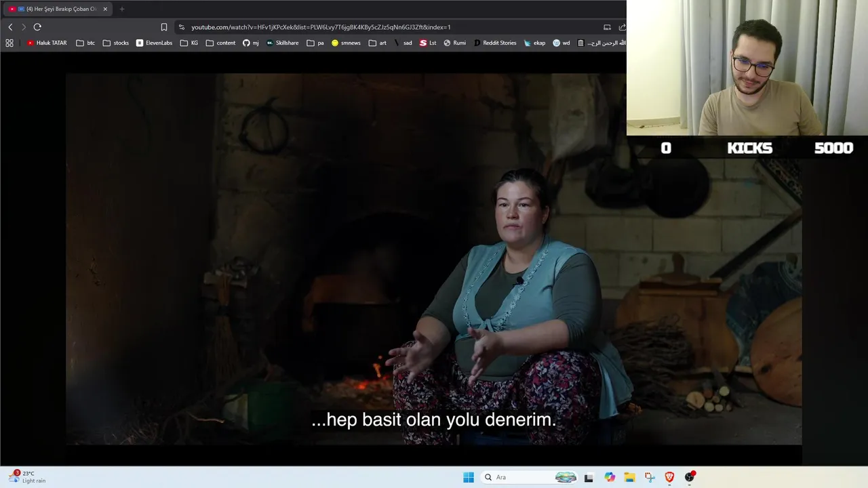868x488 pixels.
Task: Click the taskbar search box "Ara"
Action: pyautogui.click(x=530, y=477)
